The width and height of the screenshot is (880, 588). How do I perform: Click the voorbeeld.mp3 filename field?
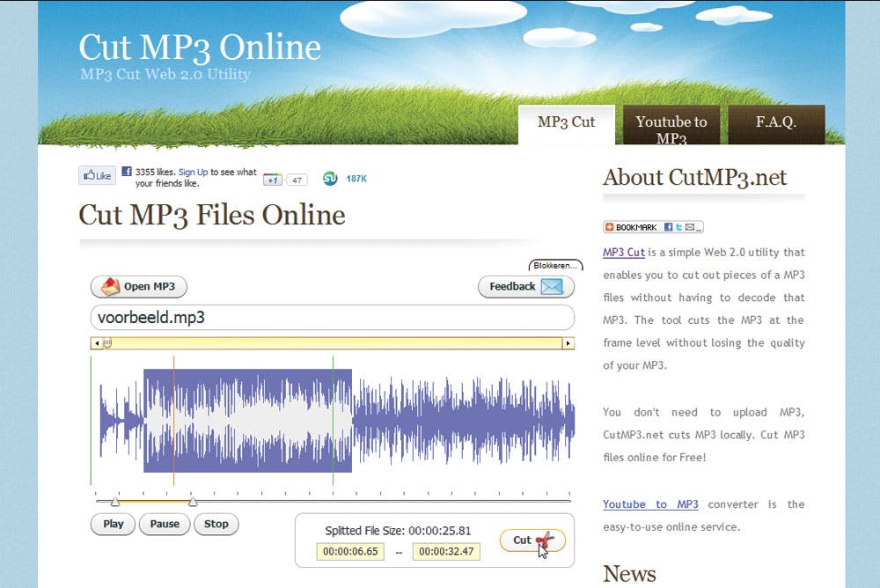pos(333,317)
